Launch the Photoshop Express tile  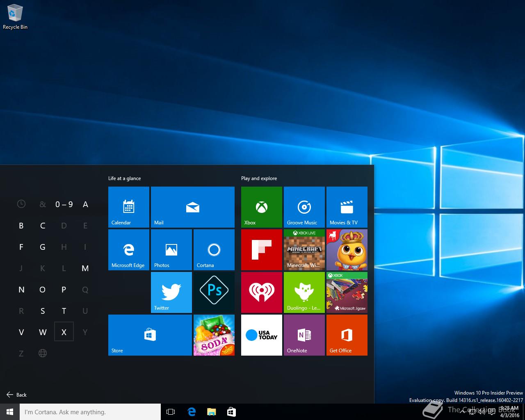pos(214,292)
